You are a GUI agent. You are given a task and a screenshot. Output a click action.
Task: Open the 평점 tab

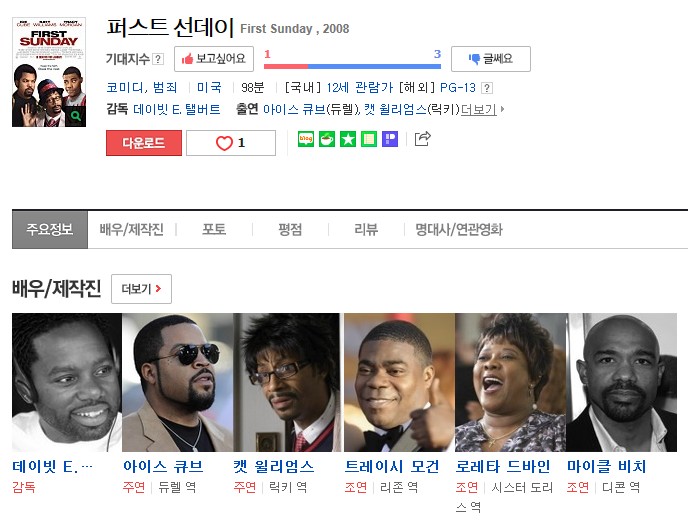pos(290,229)
